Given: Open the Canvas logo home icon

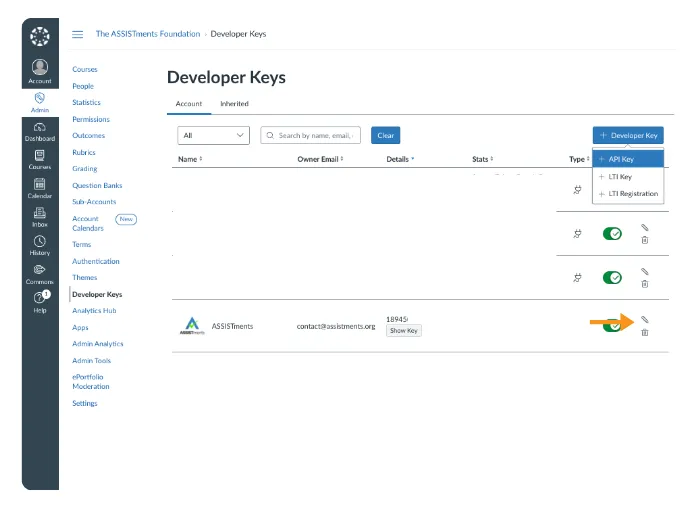Looking at the screenshot, I should pos(40,36).
